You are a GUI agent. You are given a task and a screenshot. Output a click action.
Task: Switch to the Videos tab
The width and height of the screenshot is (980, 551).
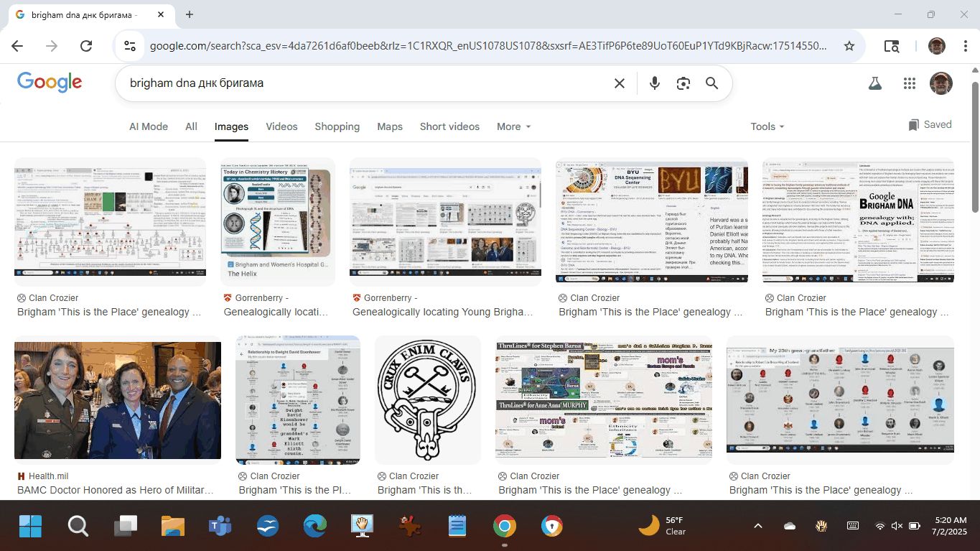coord(281,126)
